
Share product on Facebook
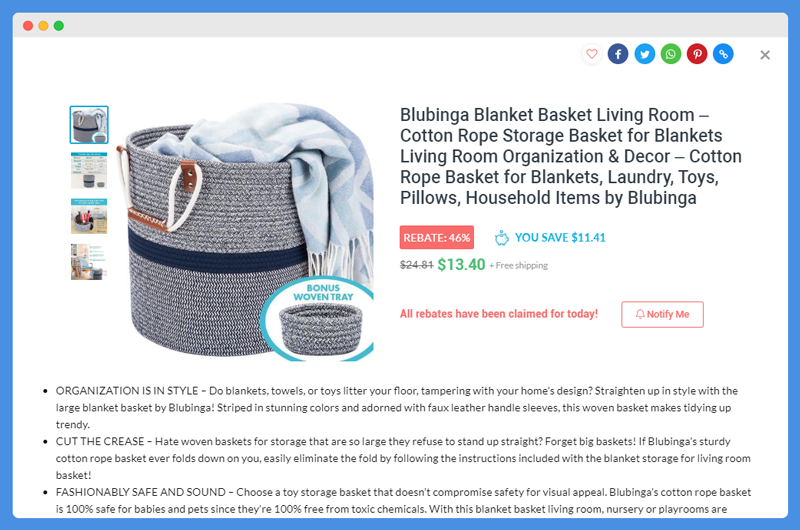click(618, 54)
